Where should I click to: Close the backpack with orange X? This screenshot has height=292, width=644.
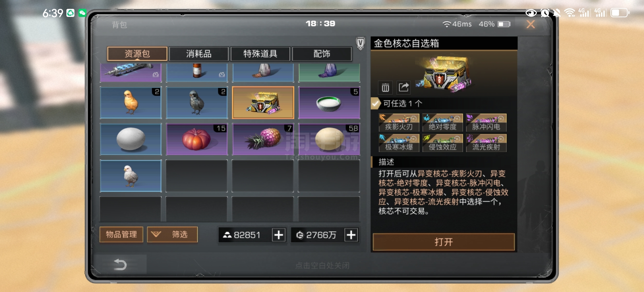point(531,24)
